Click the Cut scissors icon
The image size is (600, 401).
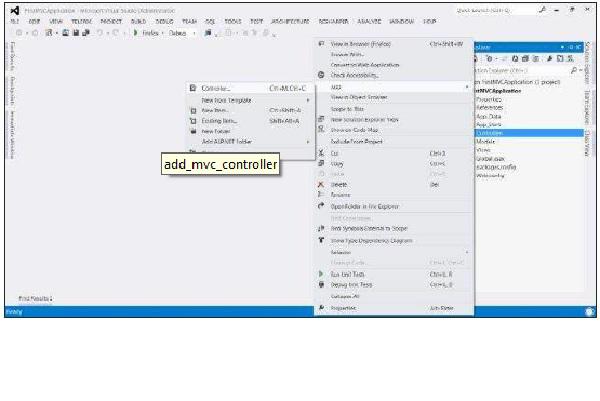(x=321, y=153)
